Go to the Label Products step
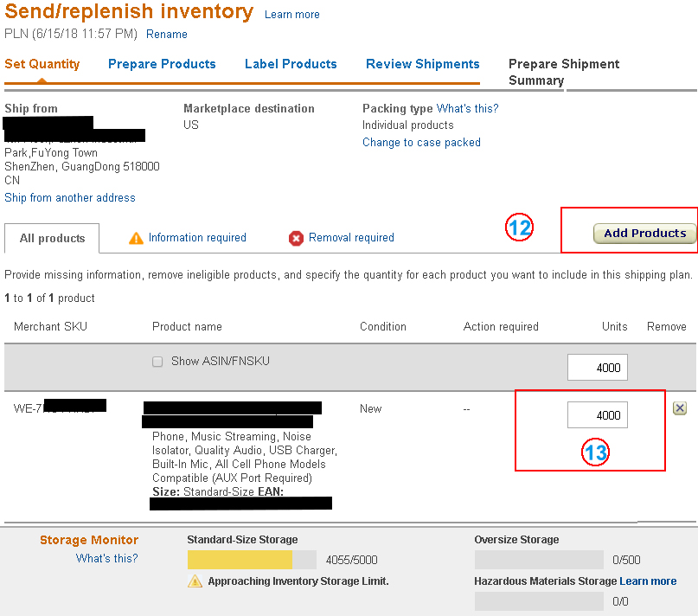This screenshot has width=698, height=616. (291, 64)
